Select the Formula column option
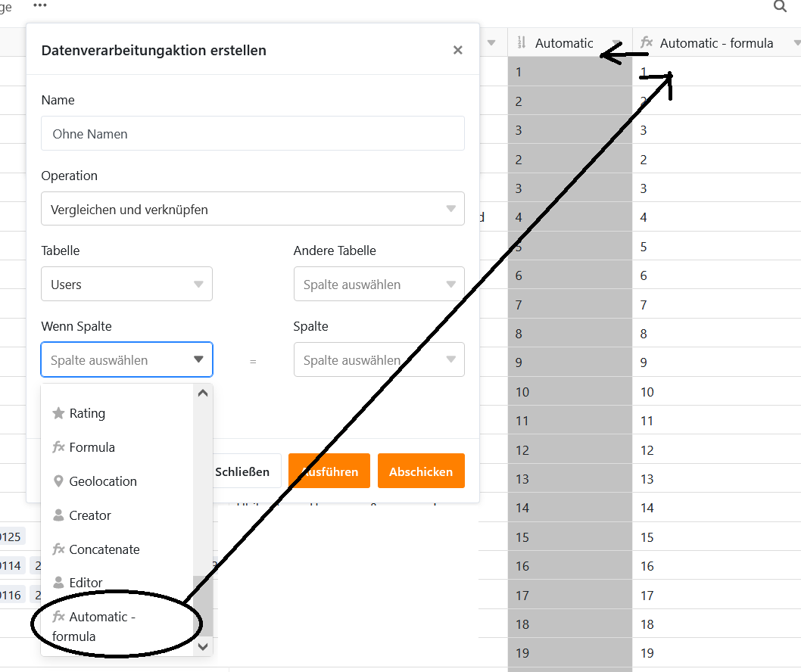This screenshot has width=801, height=672. (92, 447)
